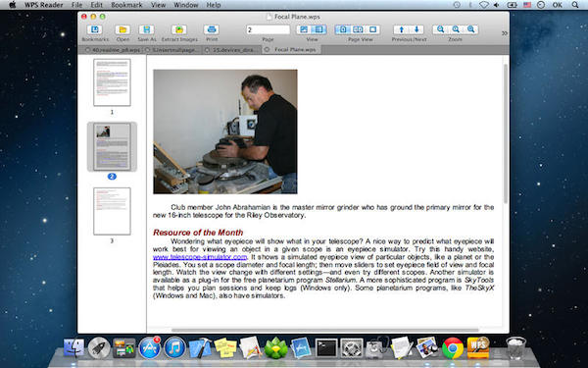Click the vertical scrollbar of the document
This screenshot has height=368, width=588.
tap(506, 133)
